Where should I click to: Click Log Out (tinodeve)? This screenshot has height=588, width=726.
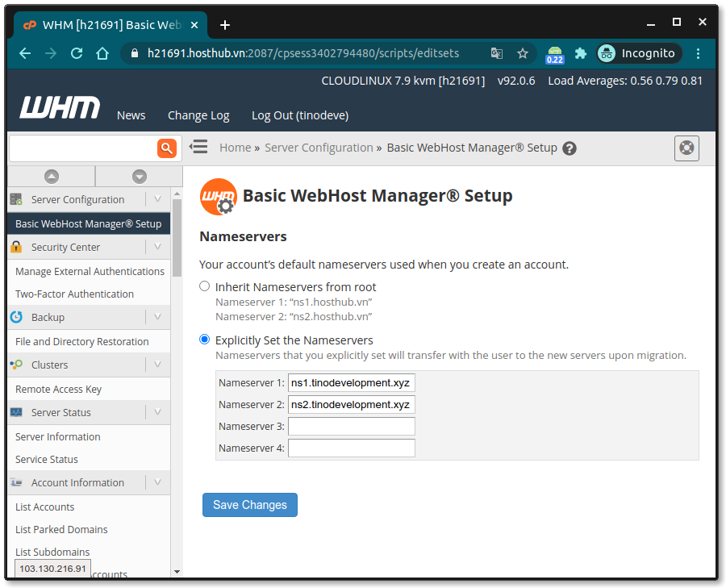(300, 115)
